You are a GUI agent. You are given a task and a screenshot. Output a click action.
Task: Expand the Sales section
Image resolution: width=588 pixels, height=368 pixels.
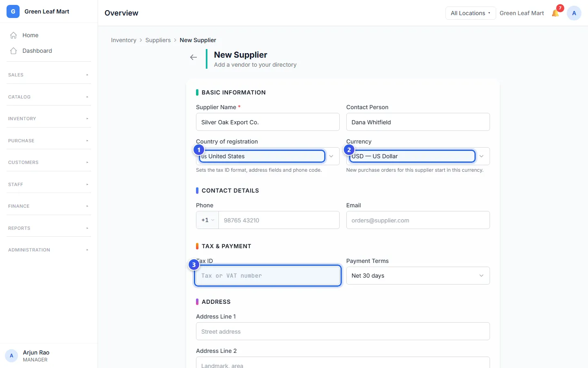pos(49,75)
